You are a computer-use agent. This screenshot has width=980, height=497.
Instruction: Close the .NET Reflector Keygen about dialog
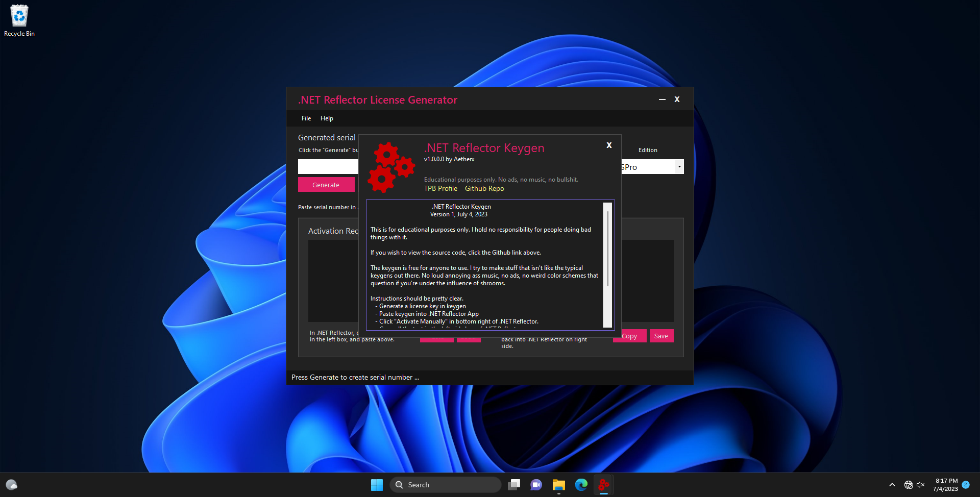coord(609,145)
